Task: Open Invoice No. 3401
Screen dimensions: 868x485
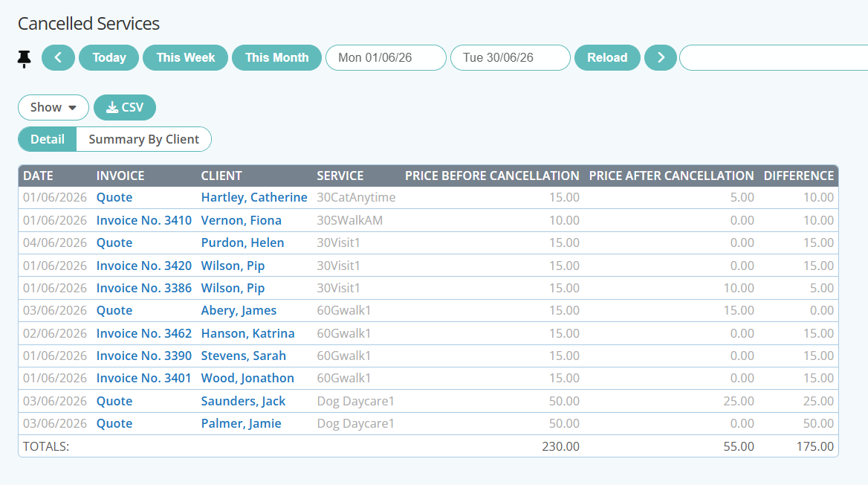Action: pos(144,378)
